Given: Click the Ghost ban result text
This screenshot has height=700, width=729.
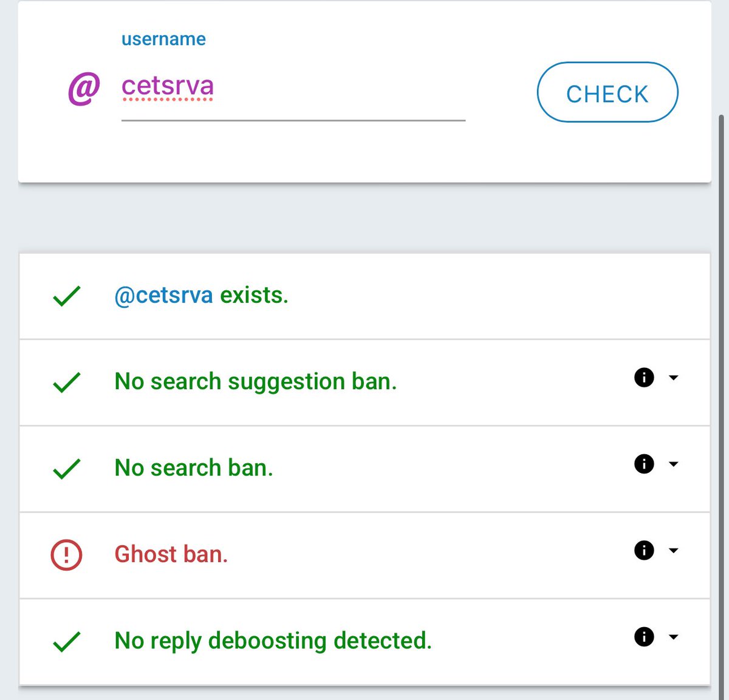Looking at the screenshot, I should point(171,554).
